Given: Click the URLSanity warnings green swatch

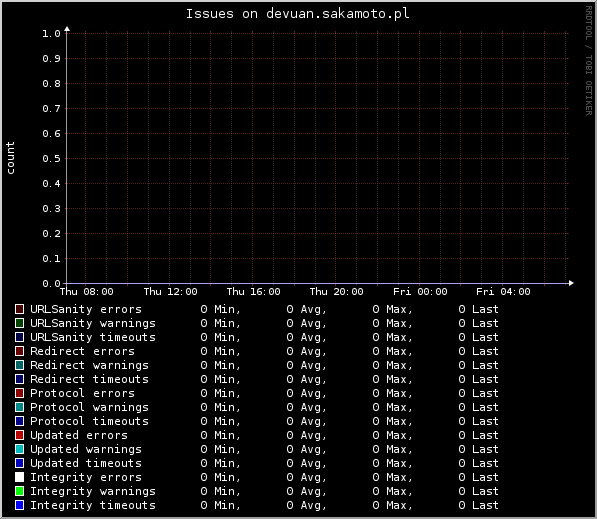Looking at the screenshot, I should point(19,323).
